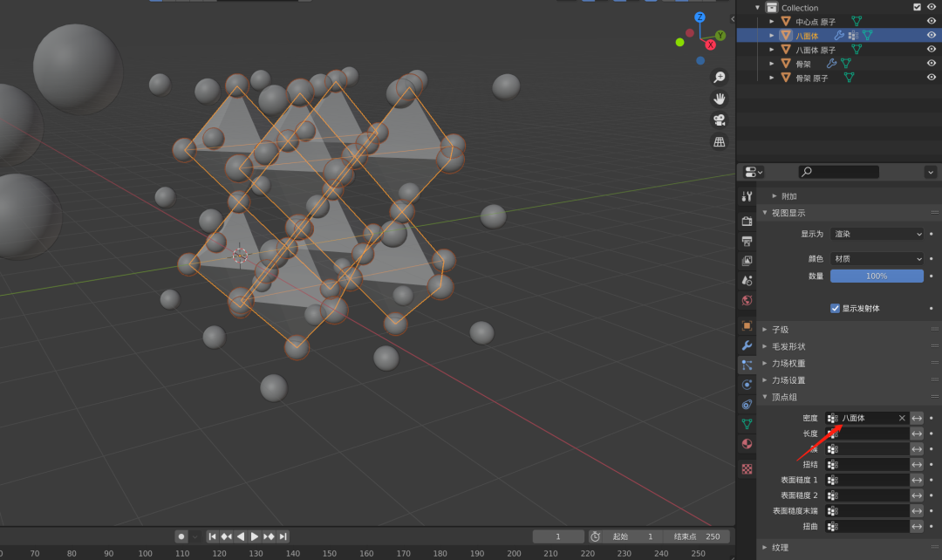Expand 中心点 原子 outliner item
The width and height of the screenshot is (942, 560).
(x=772, y=22)
